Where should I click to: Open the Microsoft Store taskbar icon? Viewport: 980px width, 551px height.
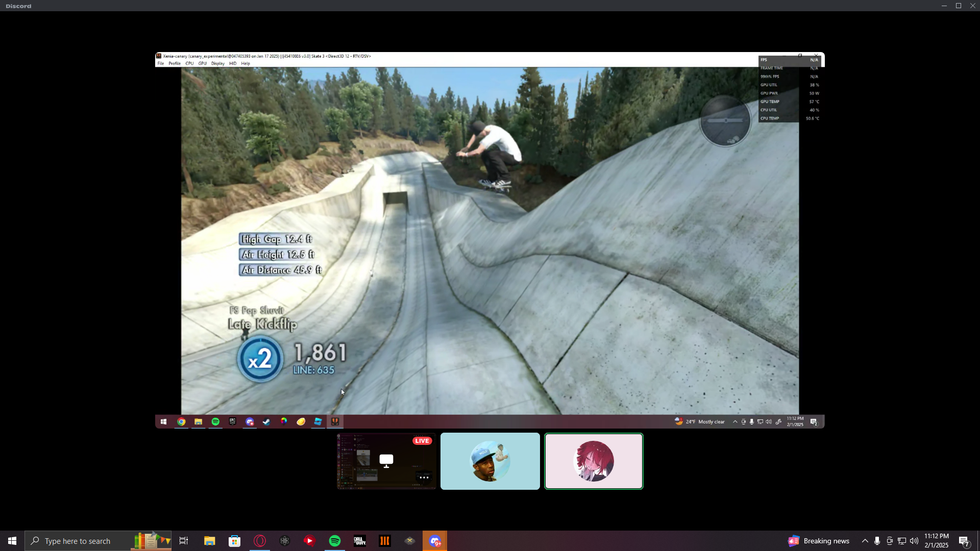(234, 541)
